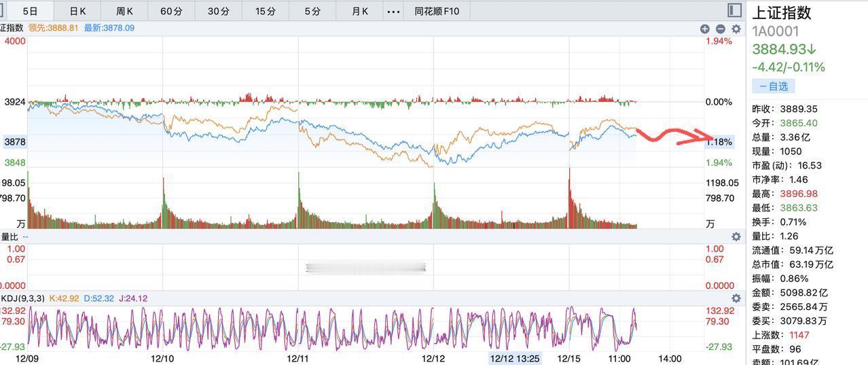868x365 pixels.
Task: Click the 14:00 time axis label
Action: (670, 358)
